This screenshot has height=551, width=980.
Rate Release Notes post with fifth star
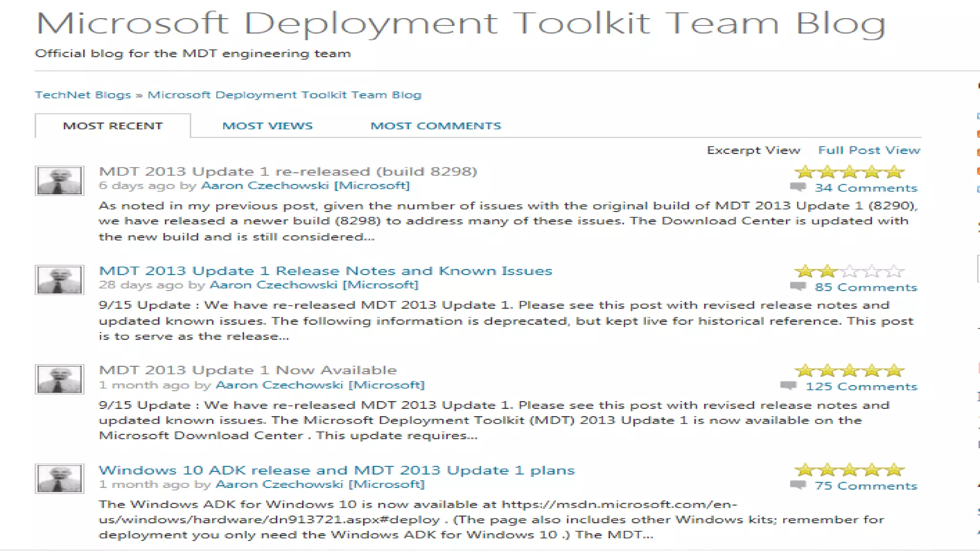894,271
